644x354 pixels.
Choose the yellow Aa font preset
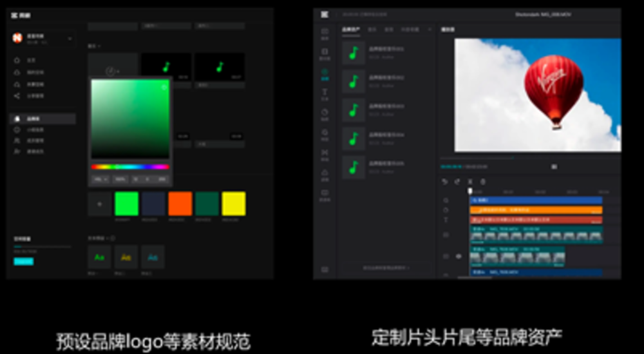[126, 257]
